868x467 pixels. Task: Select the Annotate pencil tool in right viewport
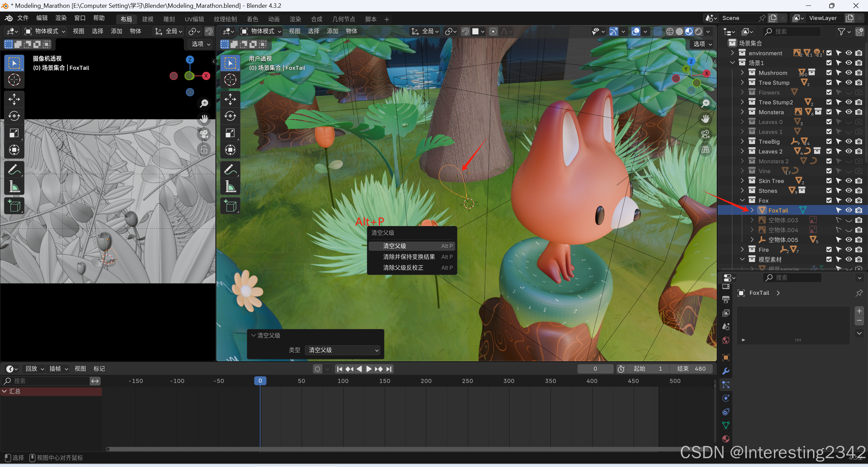coord(230,169)
